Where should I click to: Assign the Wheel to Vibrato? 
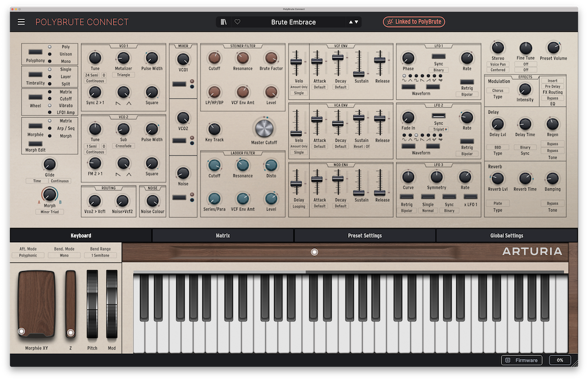tap(49, 105)
